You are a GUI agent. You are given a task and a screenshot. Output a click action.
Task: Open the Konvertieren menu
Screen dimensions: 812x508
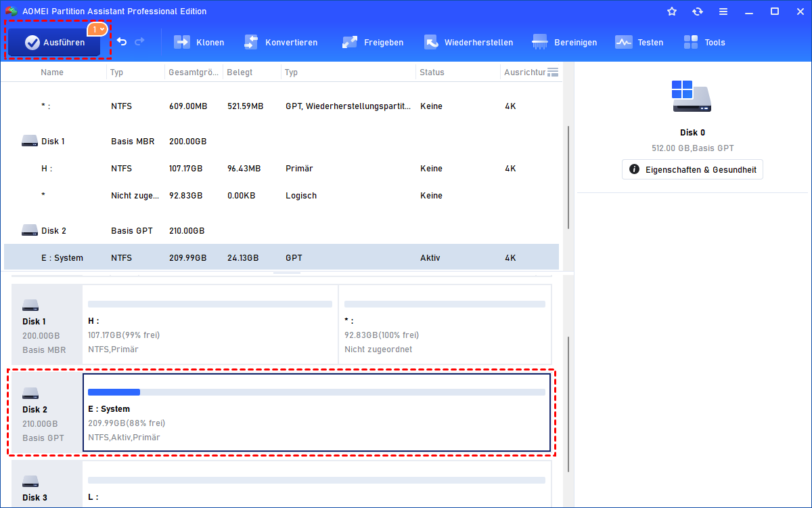tap(280, 42)
